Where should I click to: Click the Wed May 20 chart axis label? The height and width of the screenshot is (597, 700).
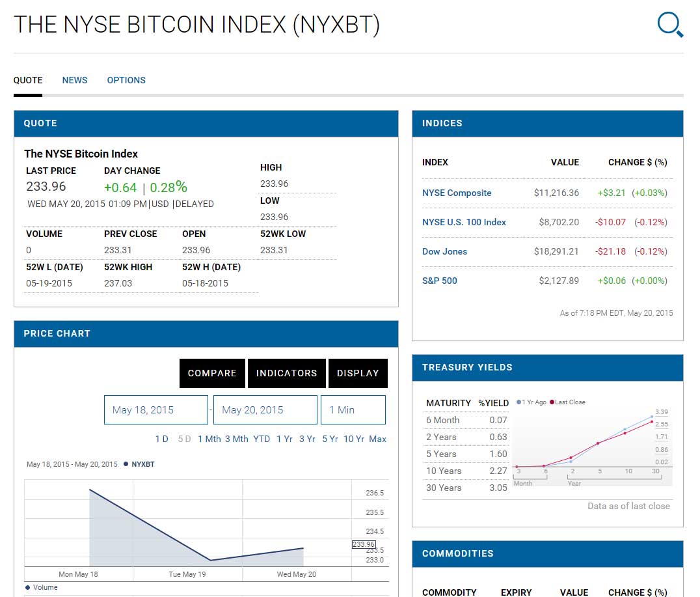[x=297, y=574]
